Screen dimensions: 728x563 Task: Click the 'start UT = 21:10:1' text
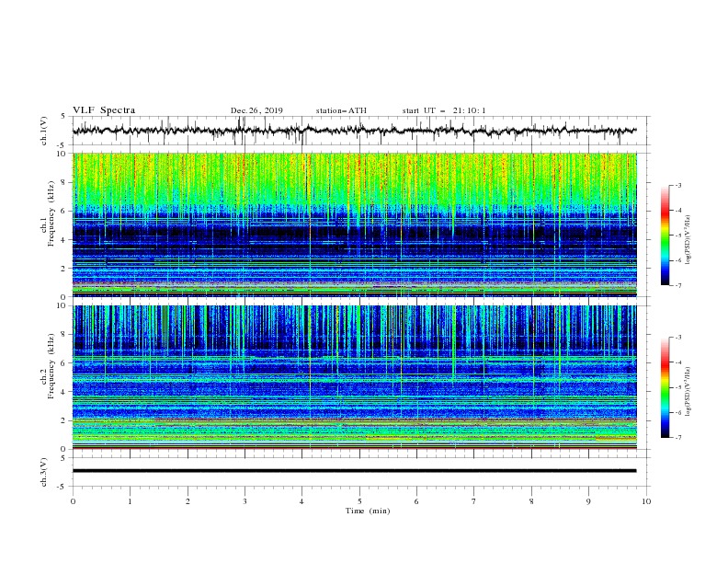tap(444, 110)
